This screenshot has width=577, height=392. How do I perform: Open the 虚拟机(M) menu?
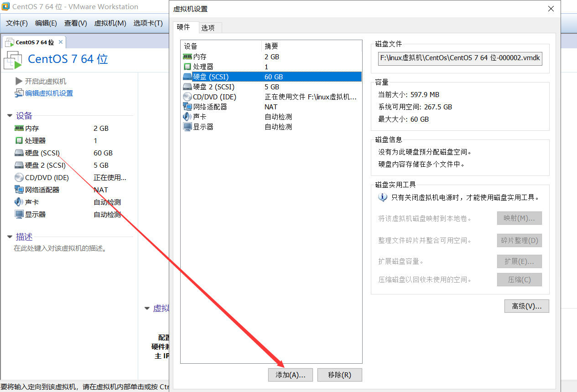pos(110,23)
